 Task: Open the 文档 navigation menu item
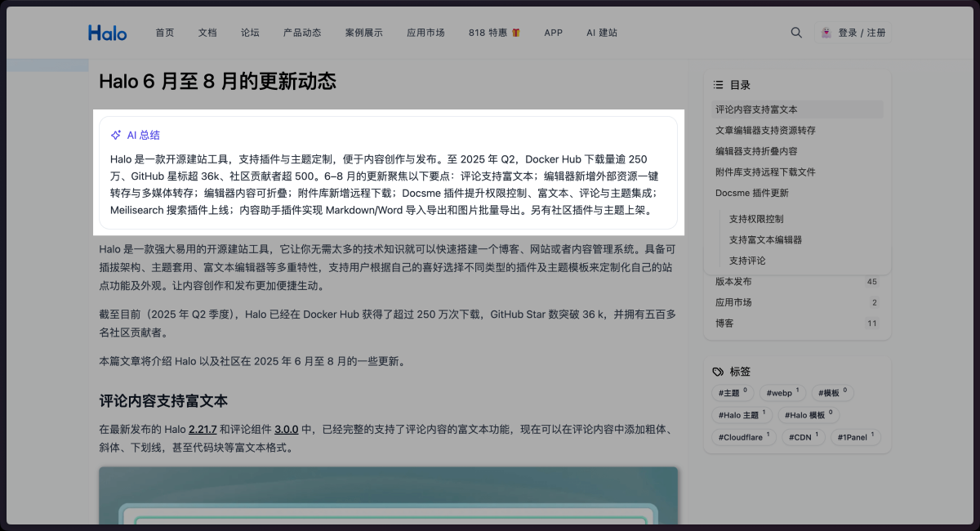[207, 33]
